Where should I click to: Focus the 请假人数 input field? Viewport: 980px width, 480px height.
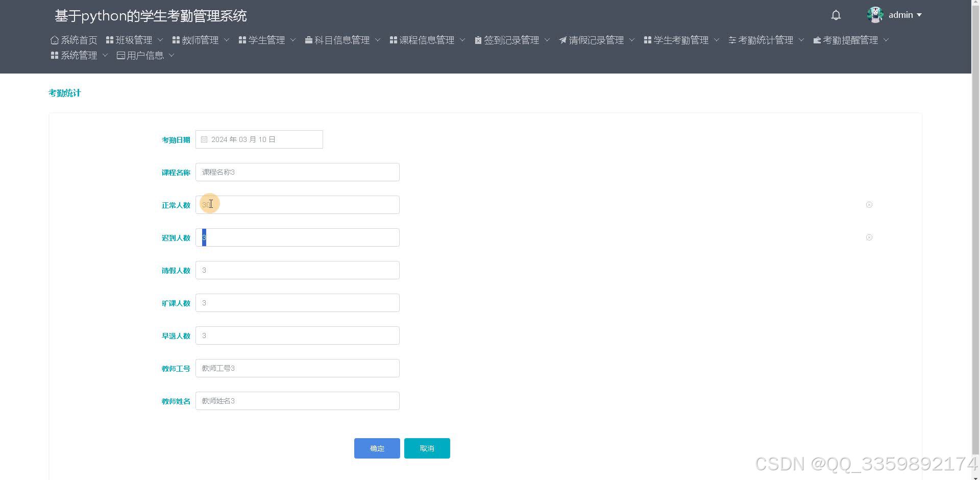tap(298, 270)
